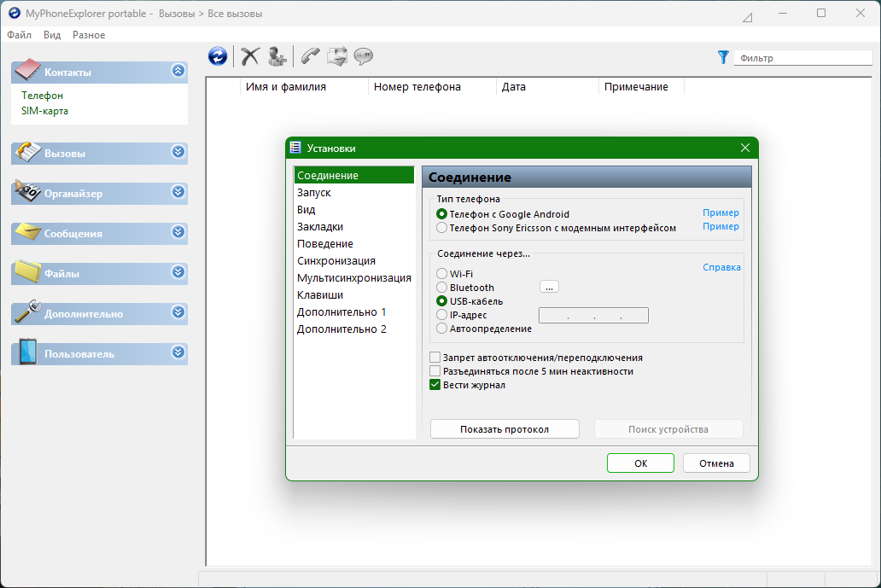Viewport: 881px width, 588px height.
Task: Open the Вид menu
Action: click(52, 35)
